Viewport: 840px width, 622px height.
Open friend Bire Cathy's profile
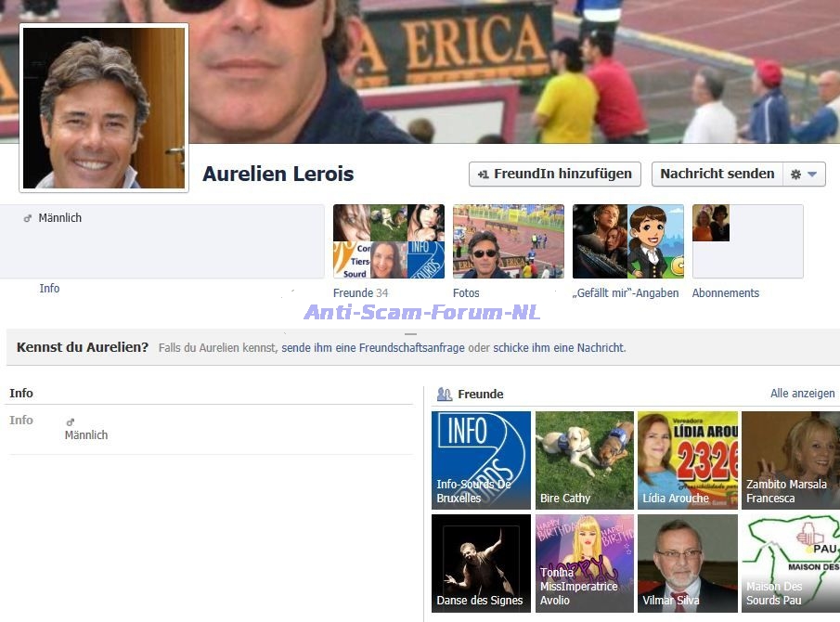click(584, 460)
